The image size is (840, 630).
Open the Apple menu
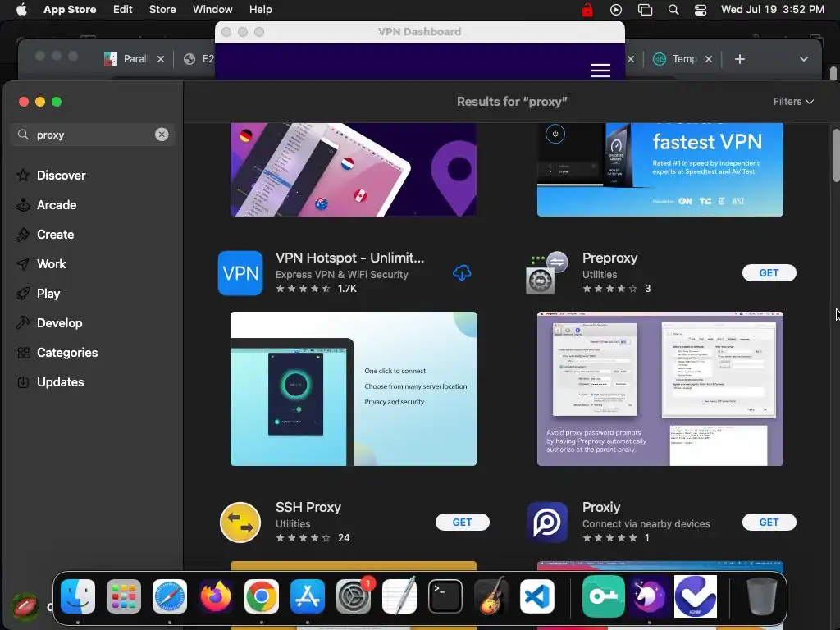pos(21,9)
